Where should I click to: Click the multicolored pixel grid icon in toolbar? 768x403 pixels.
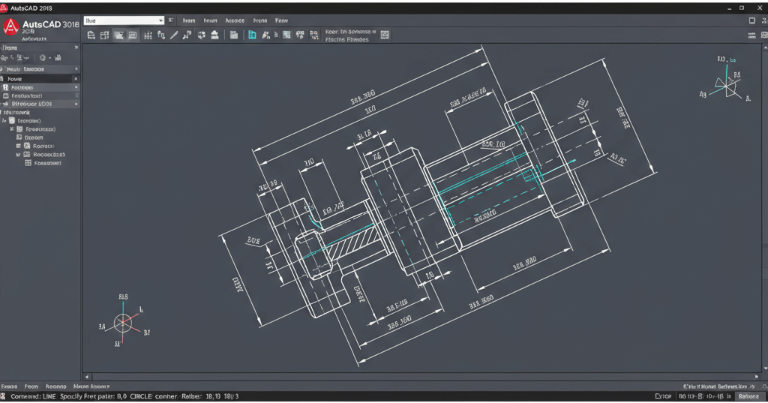point(314,35)
